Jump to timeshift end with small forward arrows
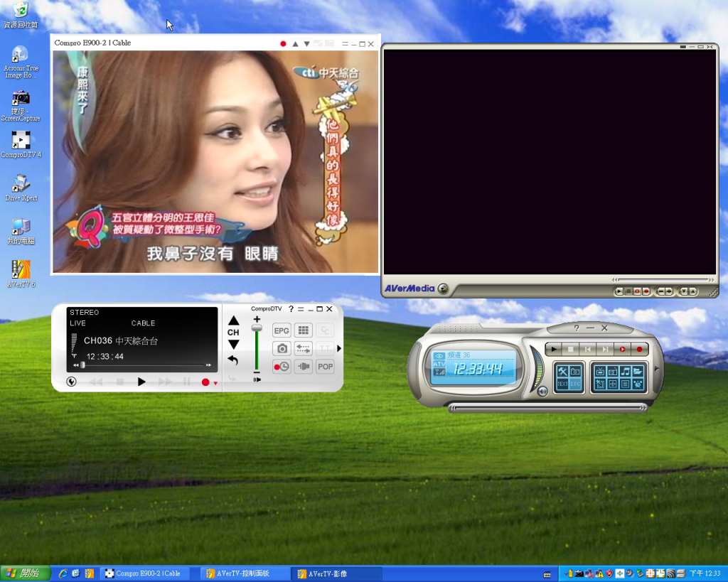Viewport: 728px width, 582px height. [x=208, y=365]
